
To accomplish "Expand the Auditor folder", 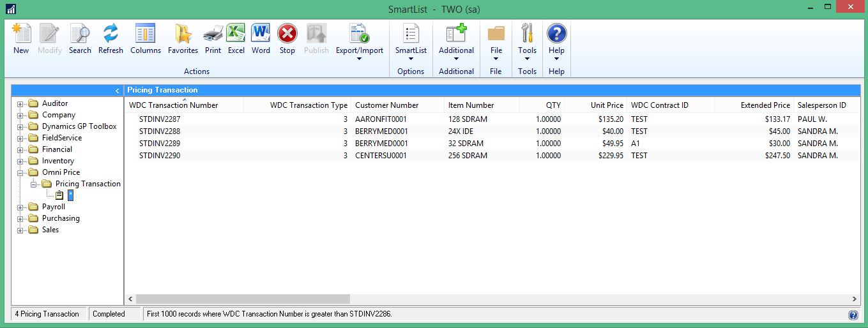I will [x=20, y=103].
